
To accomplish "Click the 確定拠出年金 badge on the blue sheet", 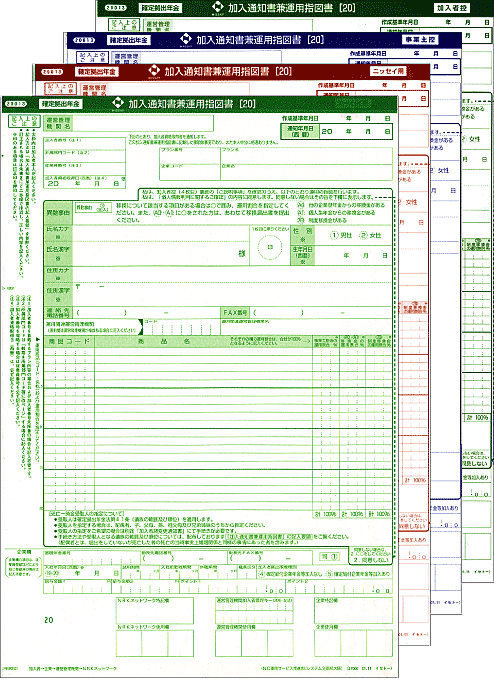I will click(128, 40).
